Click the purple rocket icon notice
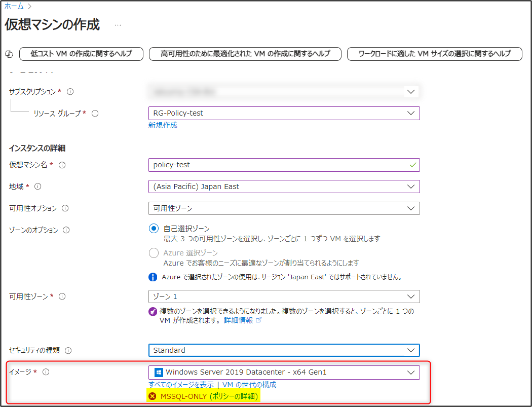Viewport: 532px width, 407px height. tap(153, 311)
